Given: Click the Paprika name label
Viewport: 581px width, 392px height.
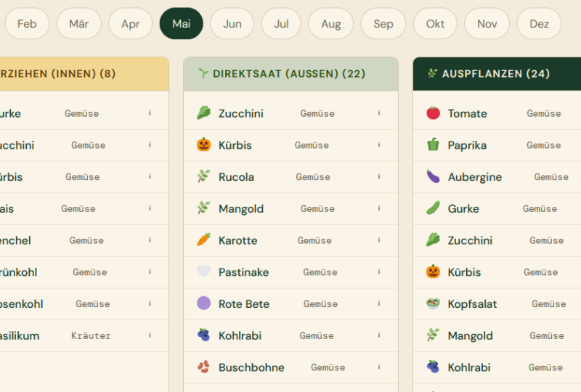Looking at the screenshot, I should coord(467,145).
